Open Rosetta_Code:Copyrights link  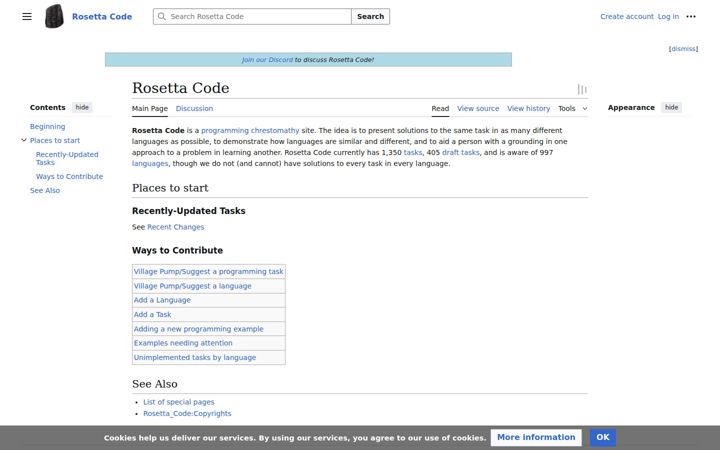coord(187,413)
